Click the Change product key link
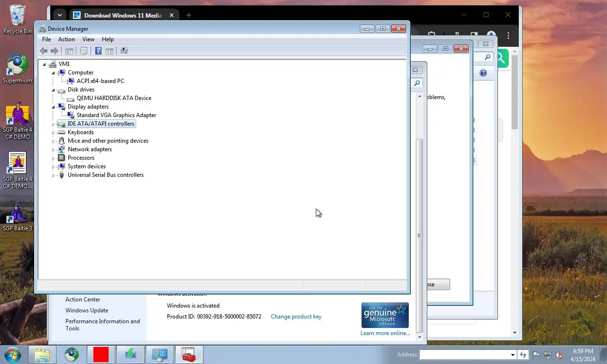This screenshot has height=364, width=607. [x=296, y=317]
